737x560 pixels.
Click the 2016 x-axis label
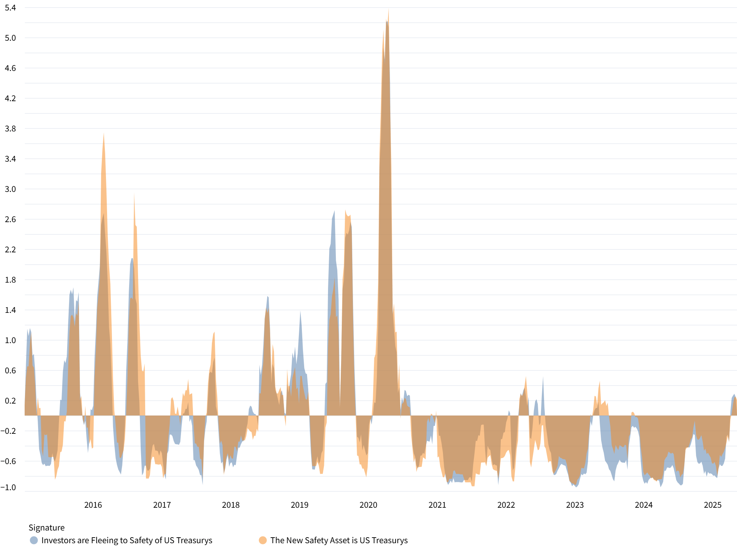[x=93, y=505]
